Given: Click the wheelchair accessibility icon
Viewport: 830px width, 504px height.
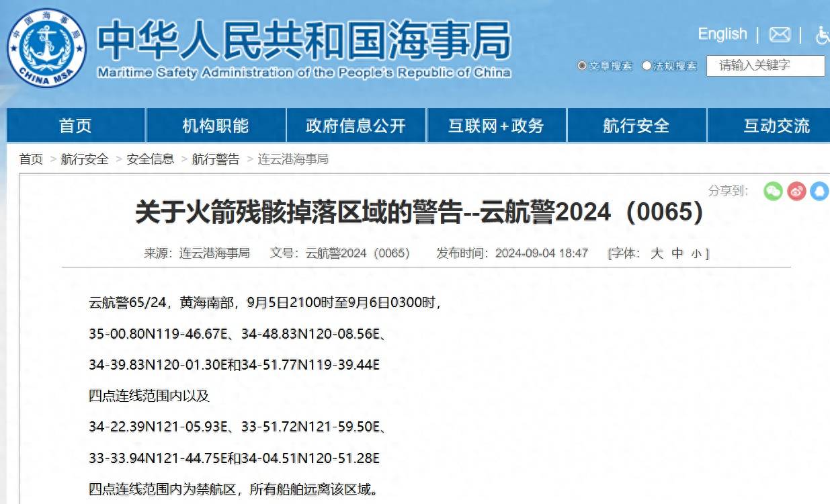Looking at the screenshot, I should click(x=821, y=35).
